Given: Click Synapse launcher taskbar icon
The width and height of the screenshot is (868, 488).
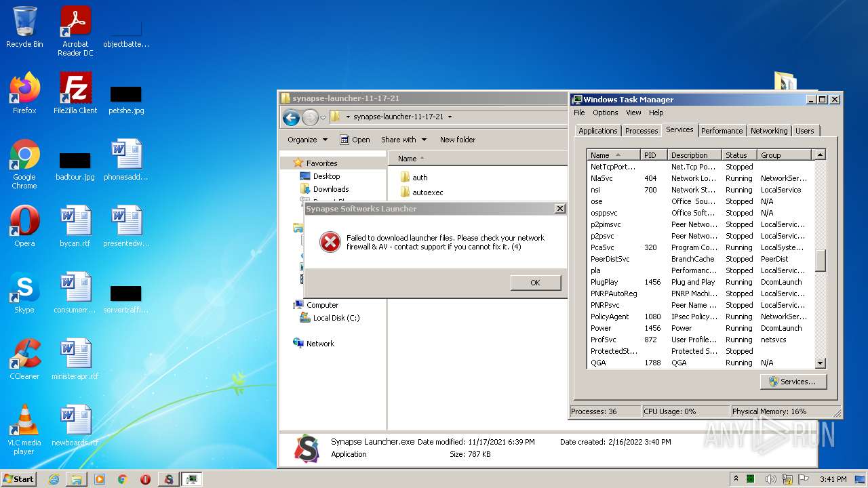Looking at the screenshot, I should pyautogui.click(x=168, y=479).
